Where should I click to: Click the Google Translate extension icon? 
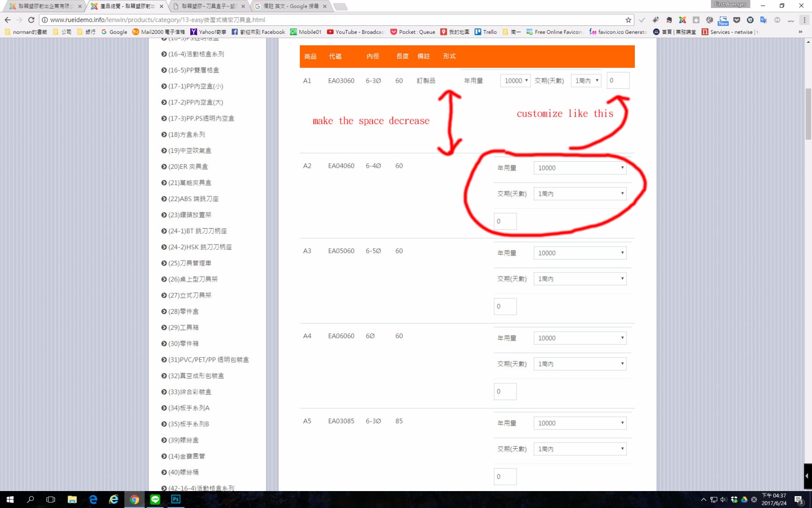764,20
